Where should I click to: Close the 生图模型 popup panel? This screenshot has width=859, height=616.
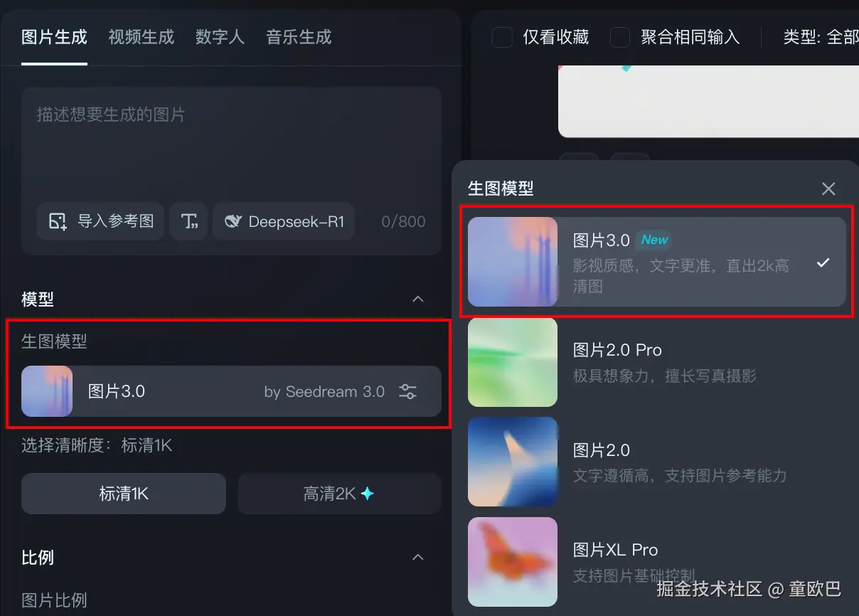[828, 188]
